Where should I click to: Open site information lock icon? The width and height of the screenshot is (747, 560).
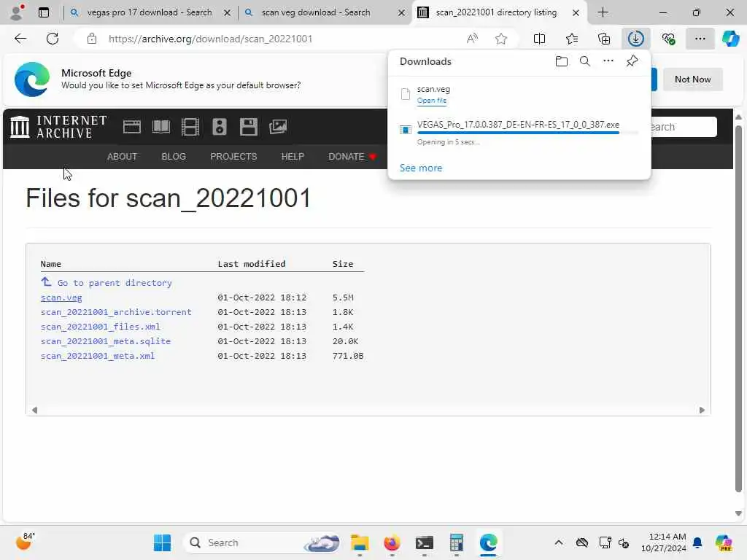click(x=92, y=39)
